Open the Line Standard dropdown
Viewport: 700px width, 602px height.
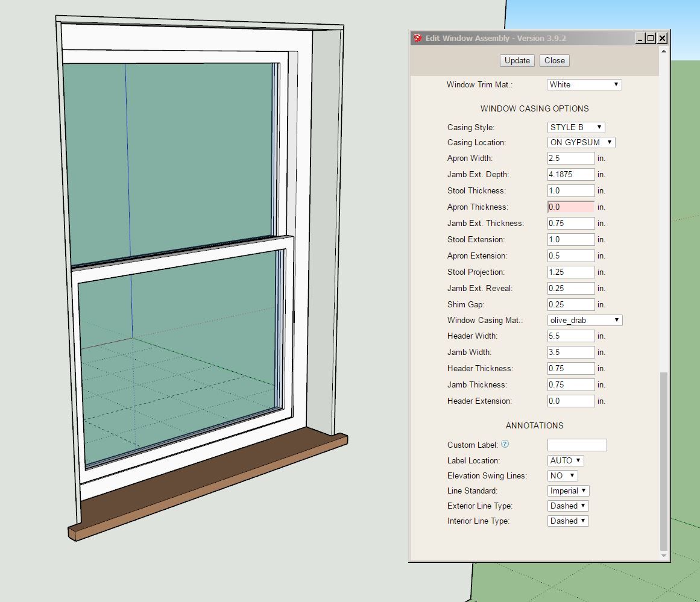coord(568,491)
